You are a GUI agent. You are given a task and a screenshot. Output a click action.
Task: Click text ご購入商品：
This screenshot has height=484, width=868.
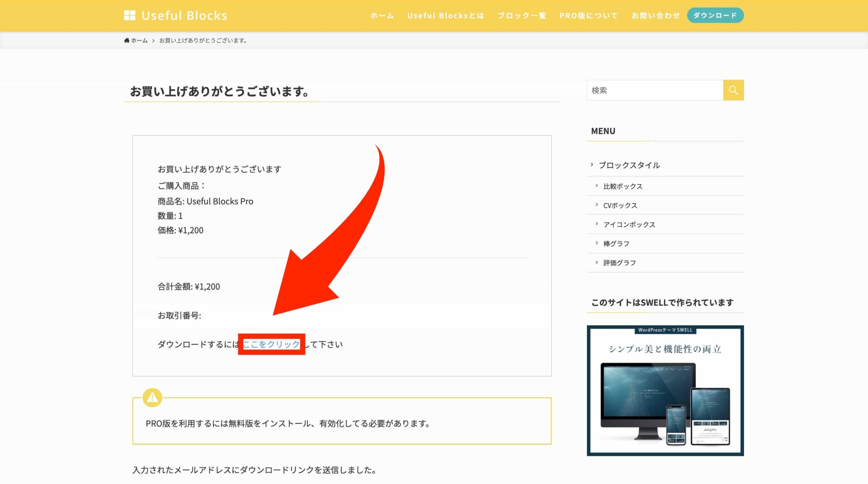pyautogui.click(x=182, y=186)
